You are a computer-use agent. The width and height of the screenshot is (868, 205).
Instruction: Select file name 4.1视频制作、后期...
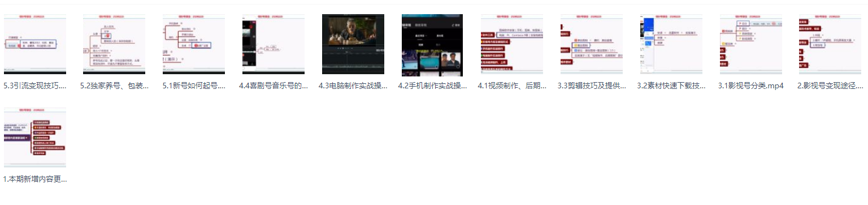click(x=512, y=86)
